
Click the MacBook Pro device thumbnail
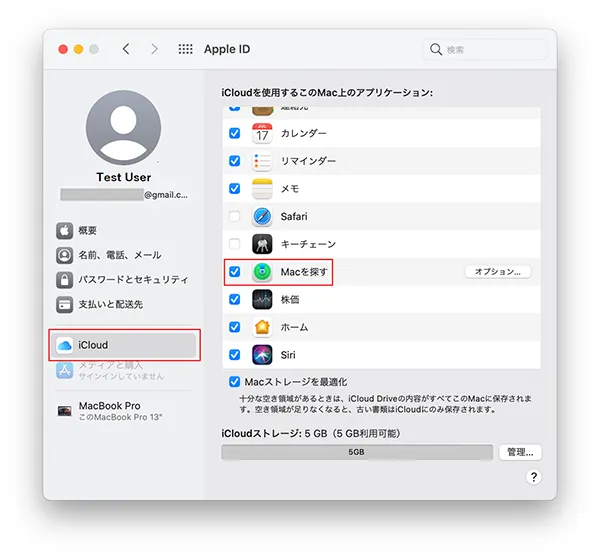point(64,411)
